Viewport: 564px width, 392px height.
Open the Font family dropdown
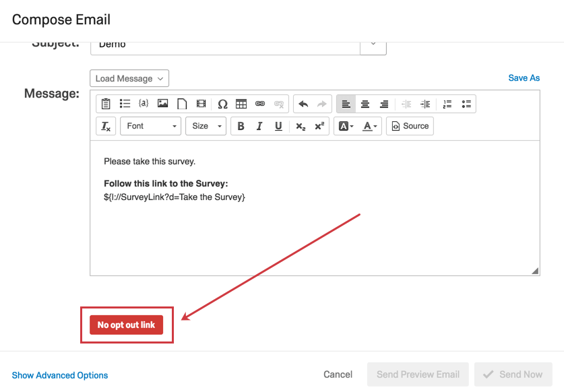[150, 126]
